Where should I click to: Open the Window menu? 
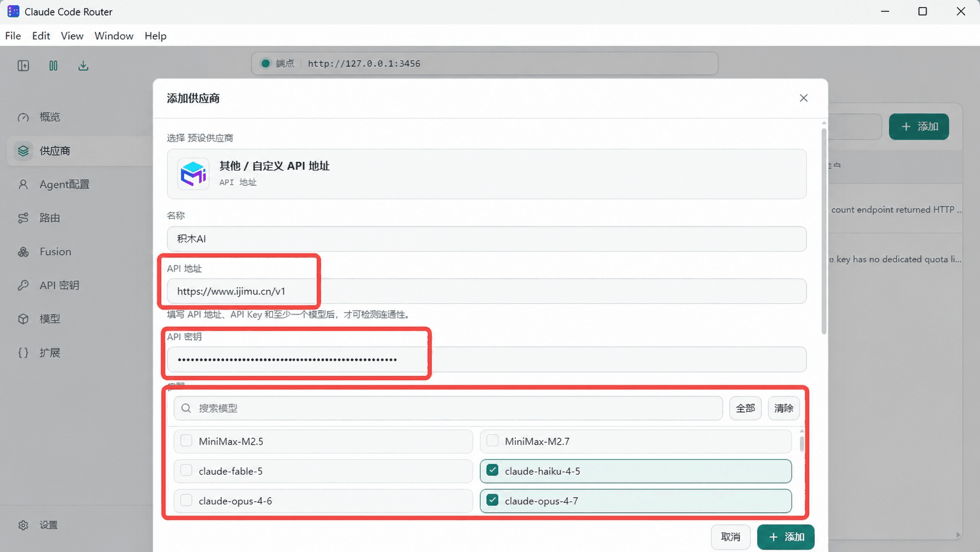[x=114, y=36]
